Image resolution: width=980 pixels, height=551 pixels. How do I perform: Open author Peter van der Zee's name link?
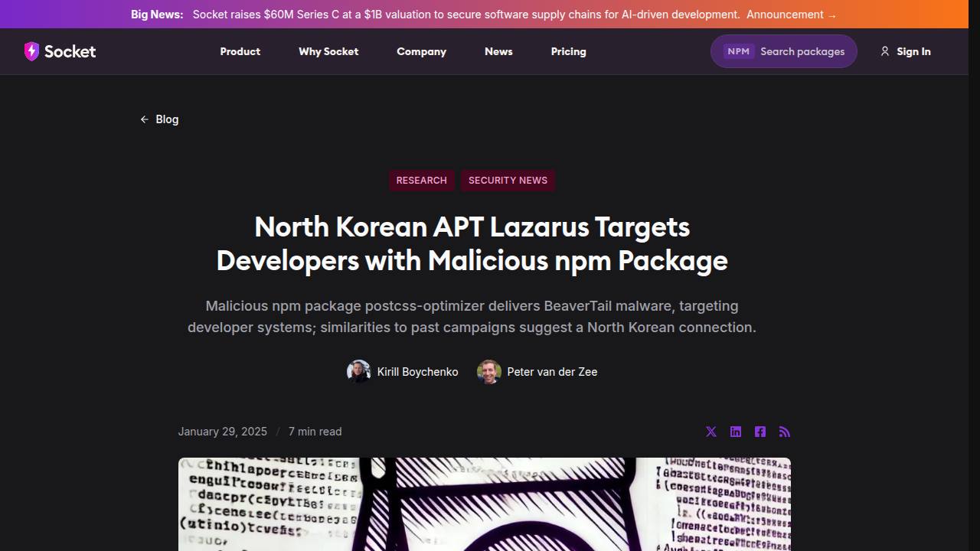pyautogui.click(x=552, y=372)
